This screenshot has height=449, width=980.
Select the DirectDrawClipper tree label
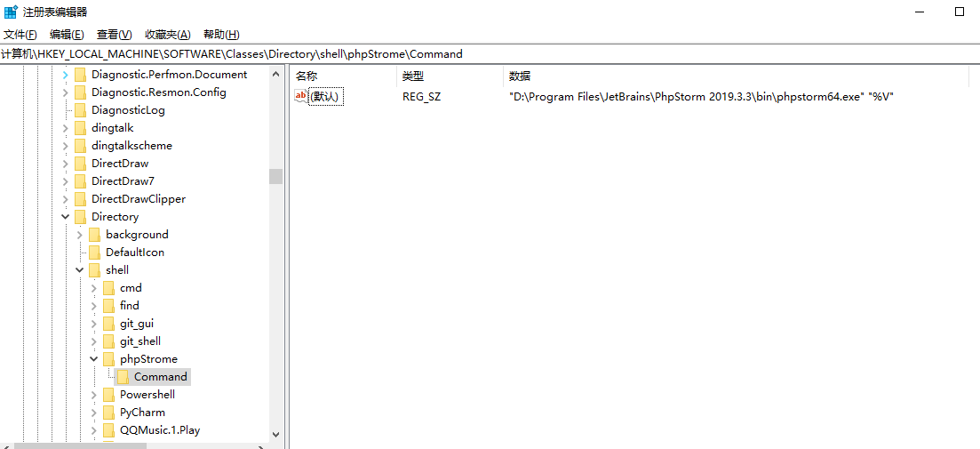tap(139, 199)
